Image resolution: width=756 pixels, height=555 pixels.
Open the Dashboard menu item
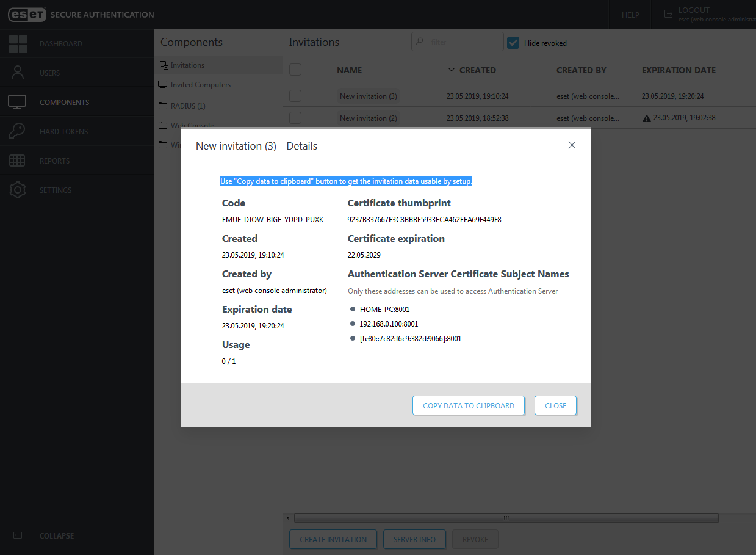[61, 44]
